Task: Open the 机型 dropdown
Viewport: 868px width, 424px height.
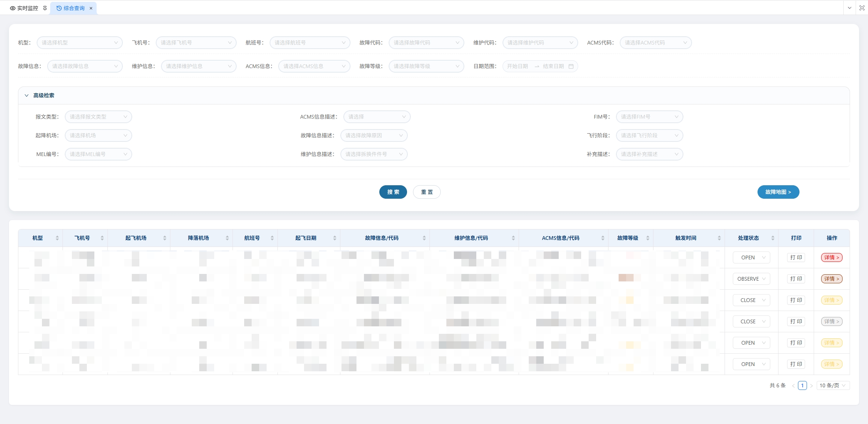Action: 80,43
